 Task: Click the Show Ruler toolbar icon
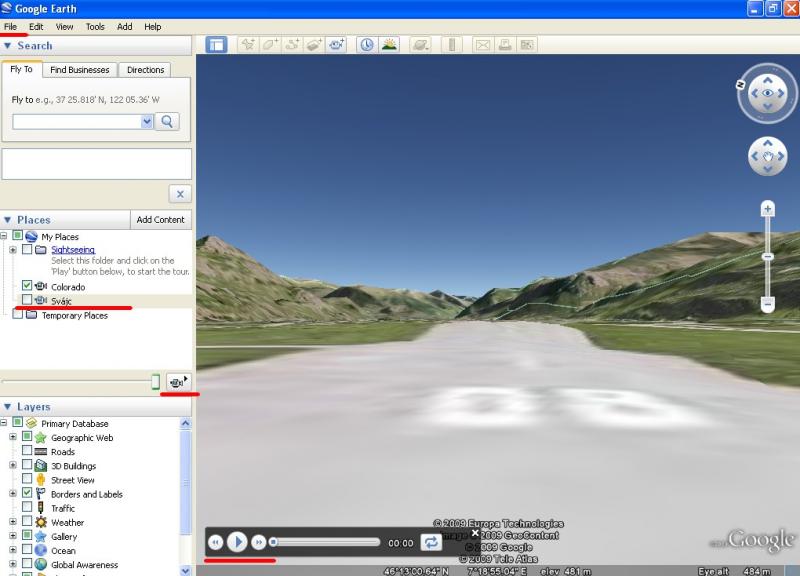tap(452, 45)
